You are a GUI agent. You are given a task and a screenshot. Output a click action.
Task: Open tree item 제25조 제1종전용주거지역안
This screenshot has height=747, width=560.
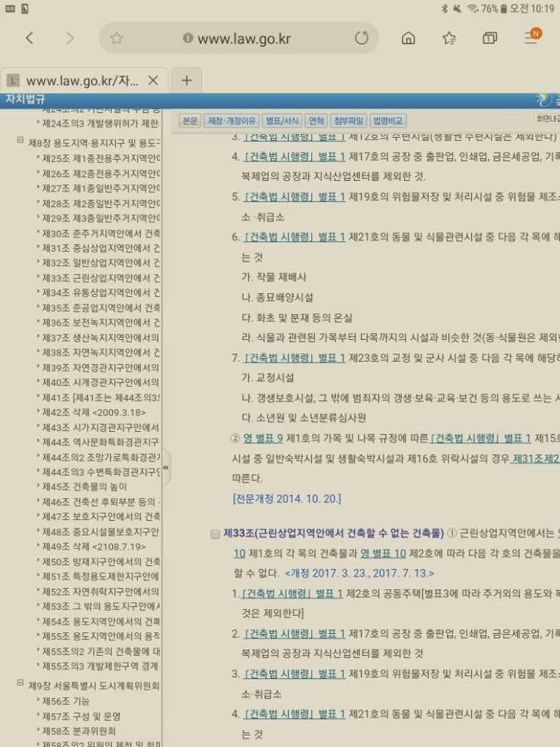coord(101,158)
